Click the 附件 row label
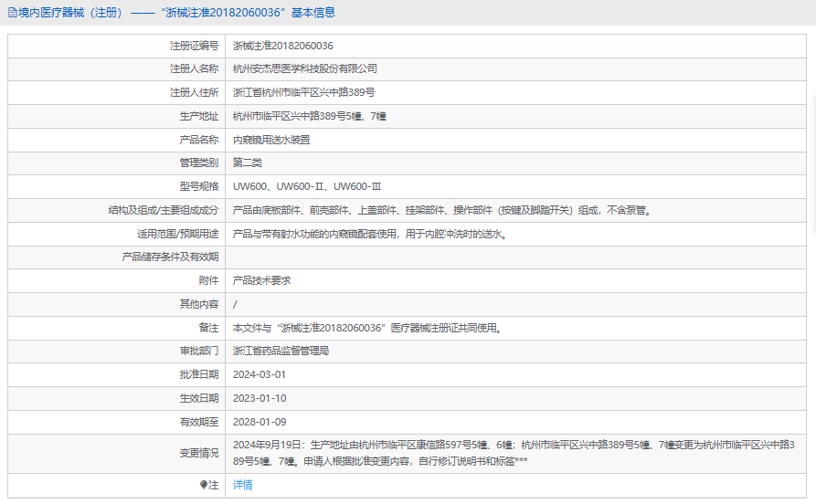 pos(208,280)
